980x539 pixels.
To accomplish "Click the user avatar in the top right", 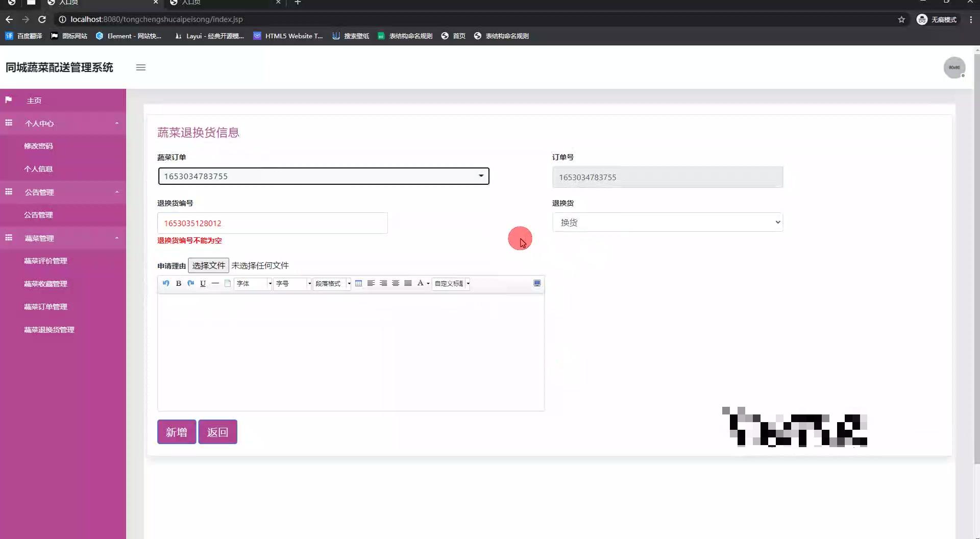I will pyautogui.click(x=954, y=67).
